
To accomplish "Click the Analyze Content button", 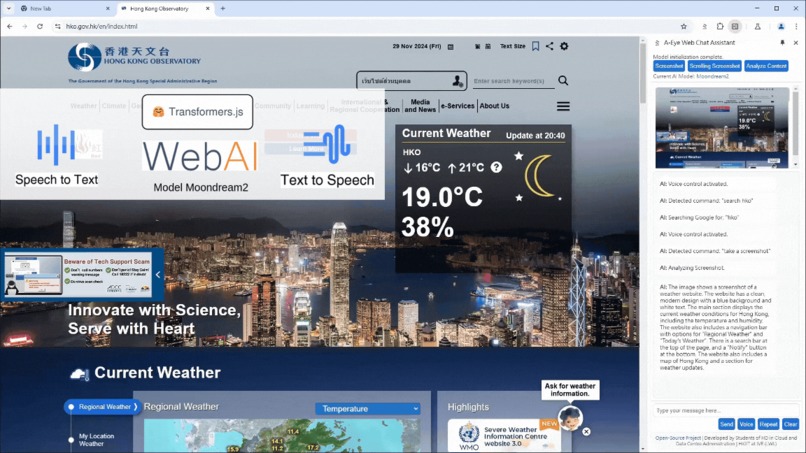I will [766, 66].
